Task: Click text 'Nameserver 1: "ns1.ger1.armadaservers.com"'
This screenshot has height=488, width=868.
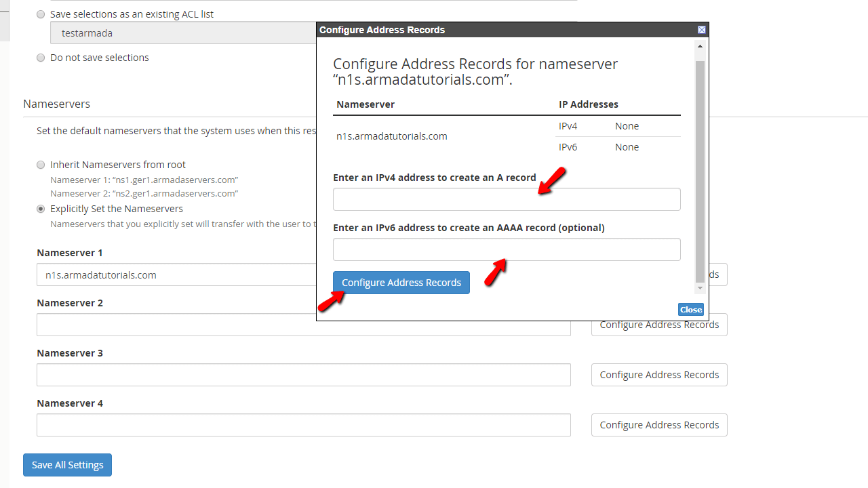Action: 144,180
